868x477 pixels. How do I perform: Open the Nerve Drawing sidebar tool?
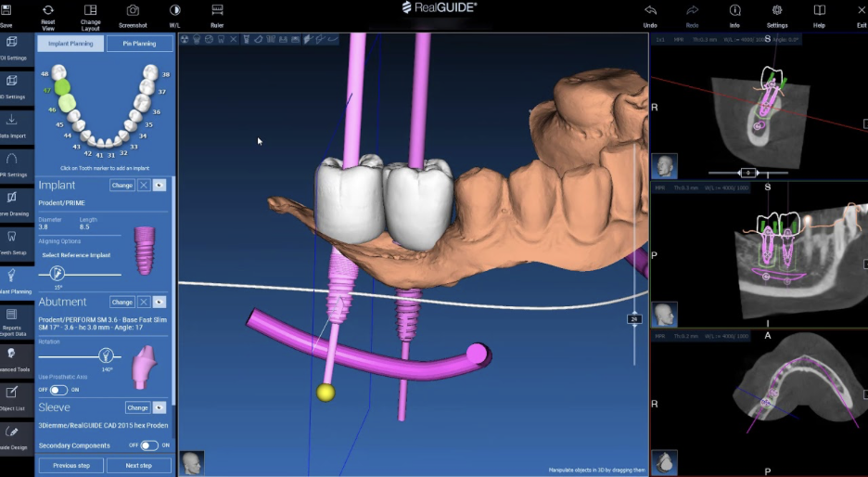pos(12,201)
